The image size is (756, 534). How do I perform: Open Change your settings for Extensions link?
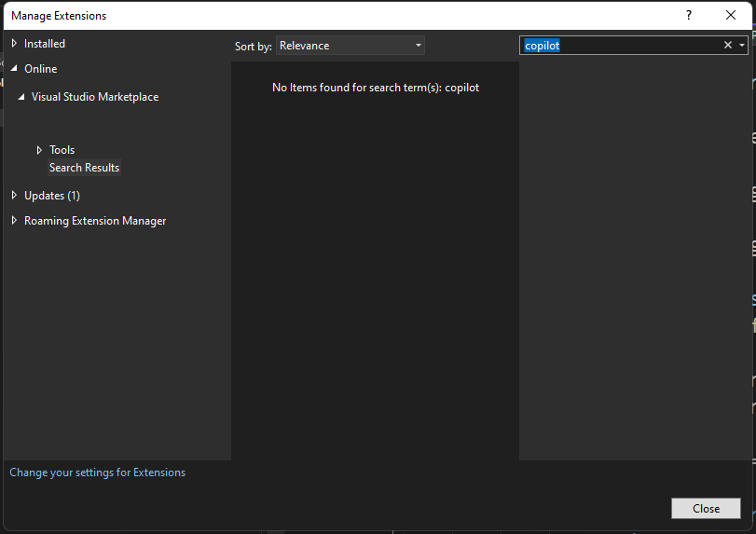tap(97, 472)
